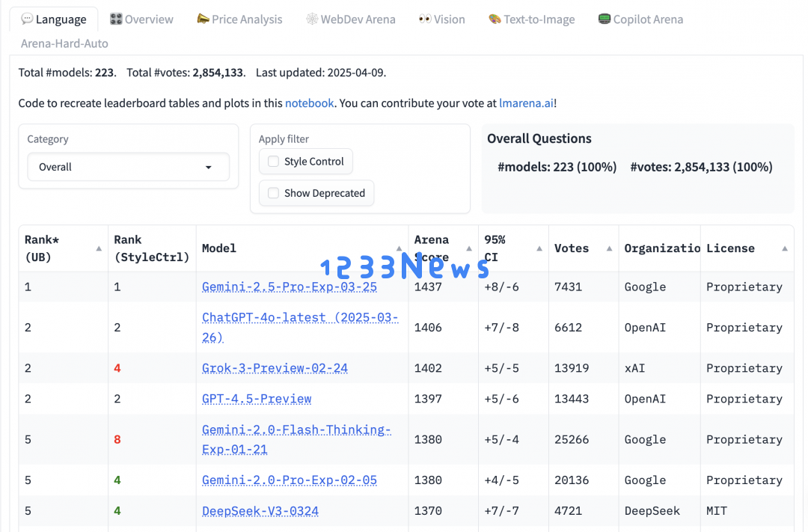Switch to the Language tab
Viewport: 808px width, 532px height.
point(54,19)
